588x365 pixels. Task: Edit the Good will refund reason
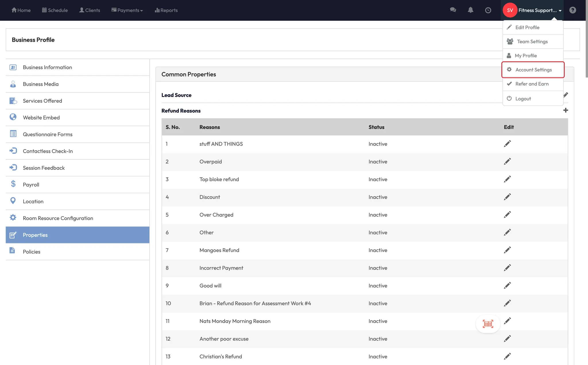tap(507, 286)
